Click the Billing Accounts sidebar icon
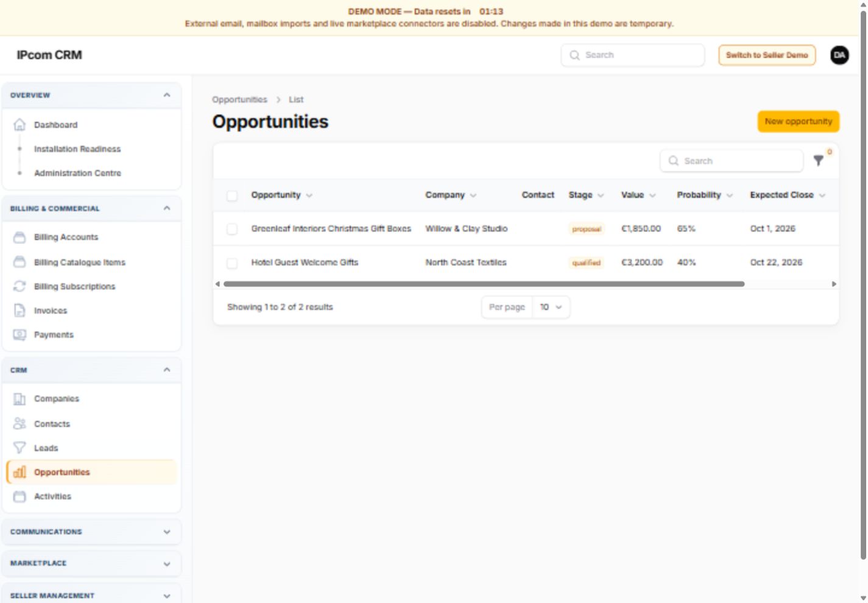868x603 pixels. click(x=19, y=237)
